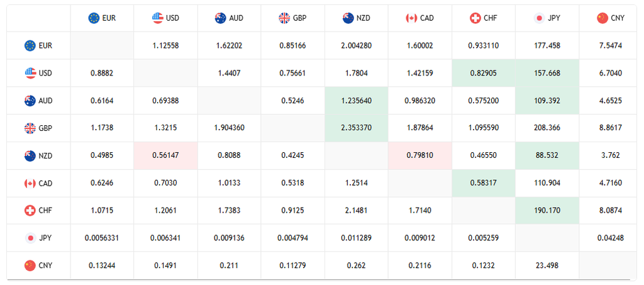Select the green NZD/JPY cell 88.532

tap(547, 155)
